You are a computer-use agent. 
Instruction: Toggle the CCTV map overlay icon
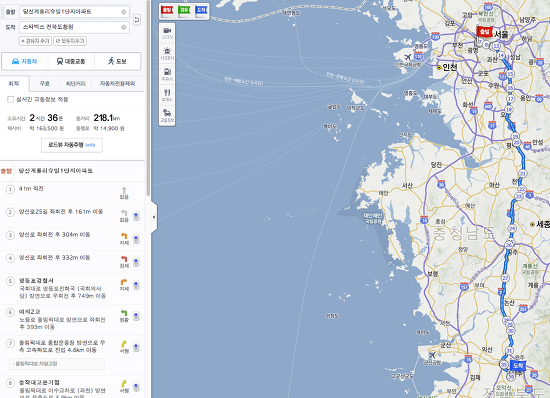tap(167, 33)
